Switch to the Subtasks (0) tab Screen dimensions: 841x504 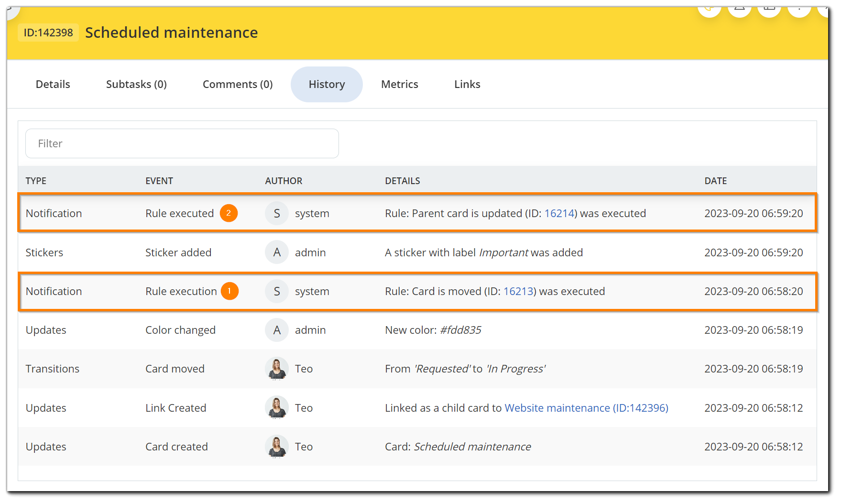(x=136, y=84)
